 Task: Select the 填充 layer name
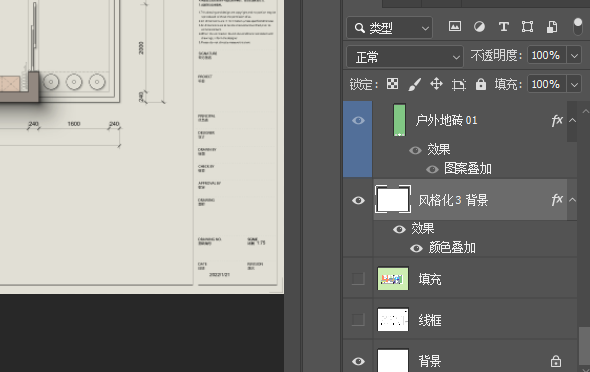430,279
